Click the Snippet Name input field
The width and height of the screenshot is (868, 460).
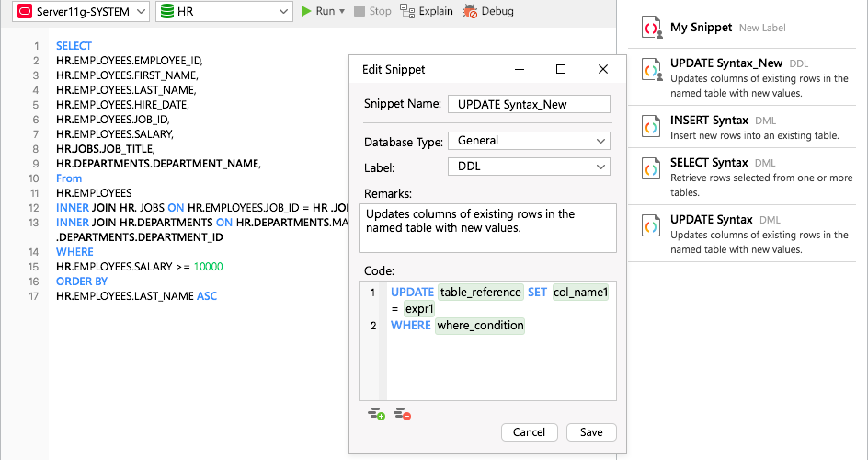tap(529, 104)
